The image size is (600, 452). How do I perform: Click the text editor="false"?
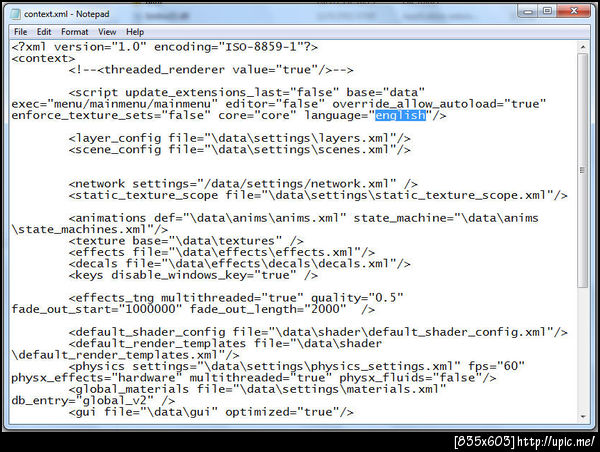tap(275, 104)
